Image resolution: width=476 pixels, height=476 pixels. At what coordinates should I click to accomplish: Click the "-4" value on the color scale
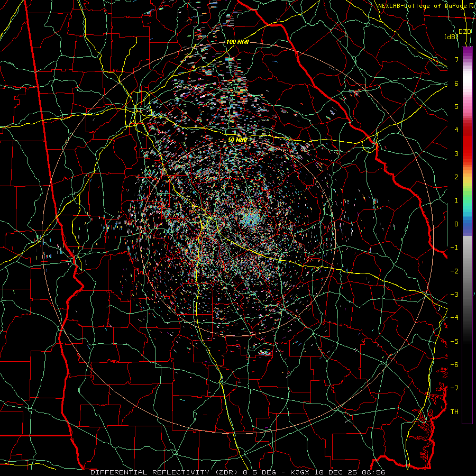[454, 318]
